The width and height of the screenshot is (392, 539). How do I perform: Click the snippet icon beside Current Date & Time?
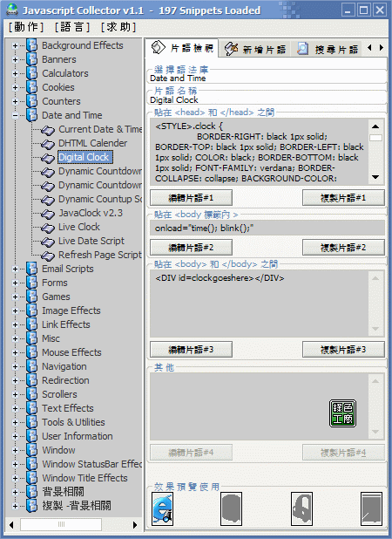pos(48,130)
